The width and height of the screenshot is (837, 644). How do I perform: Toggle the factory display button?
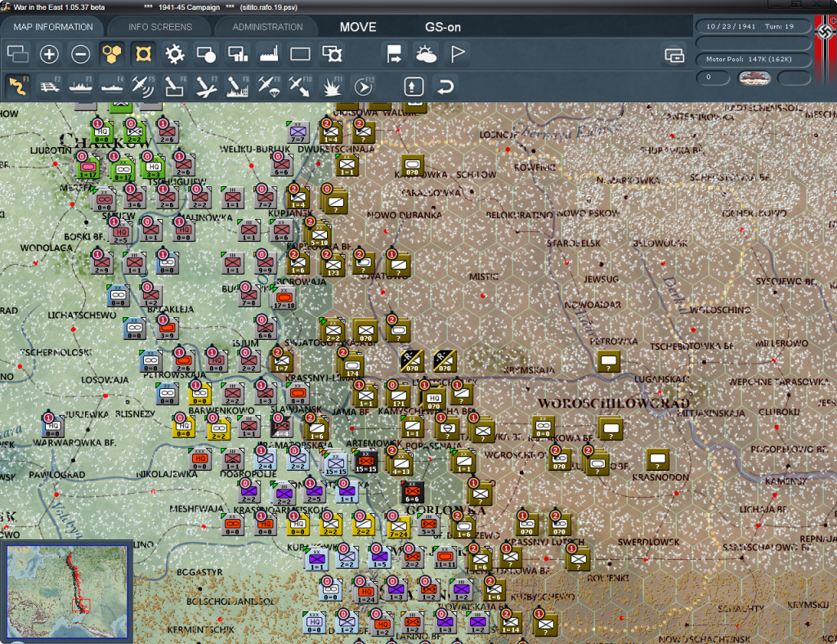click(268, 54)
